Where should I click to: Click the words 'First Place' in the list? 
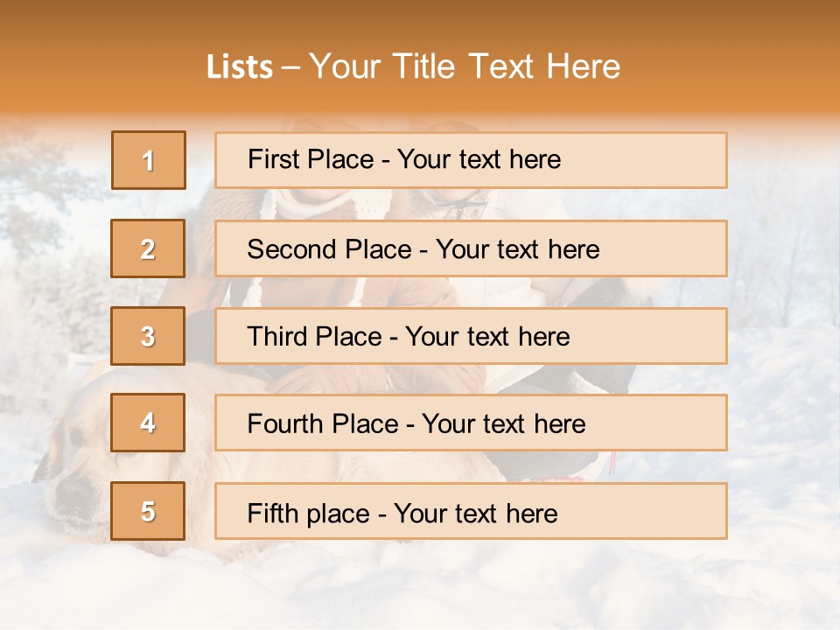tap(311, 159)
